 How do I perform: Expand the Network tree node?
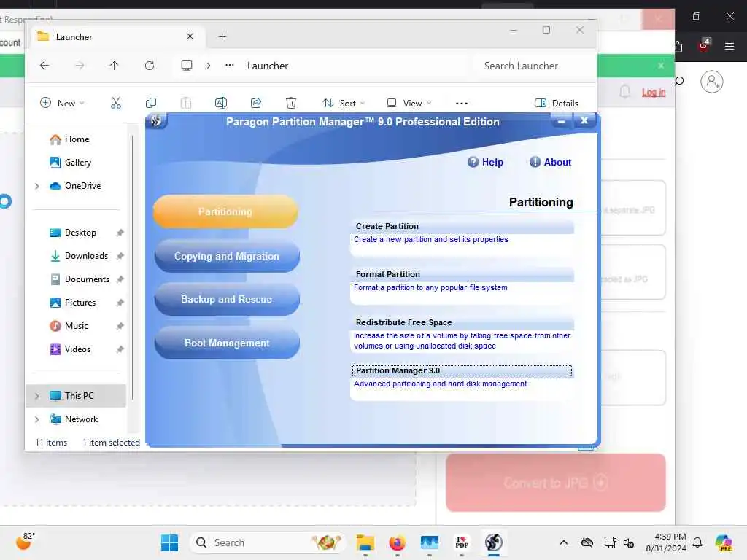[x=36, y=419]
